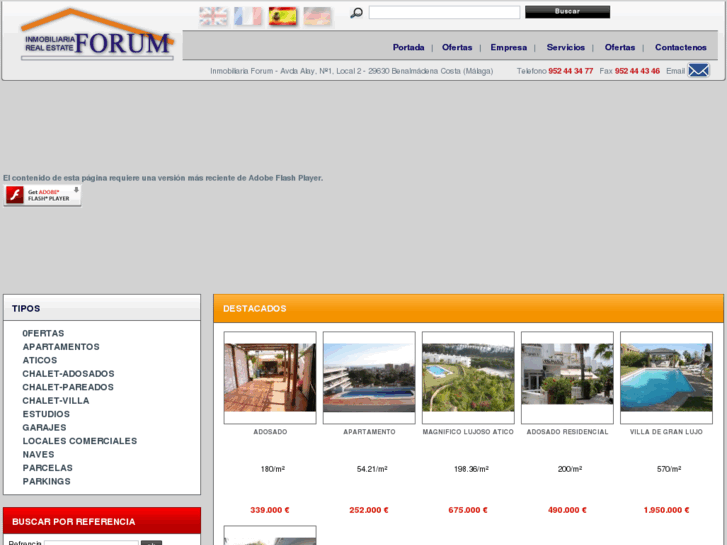Open the Adosado Residencial photo thumbnail

pos(567,377)
